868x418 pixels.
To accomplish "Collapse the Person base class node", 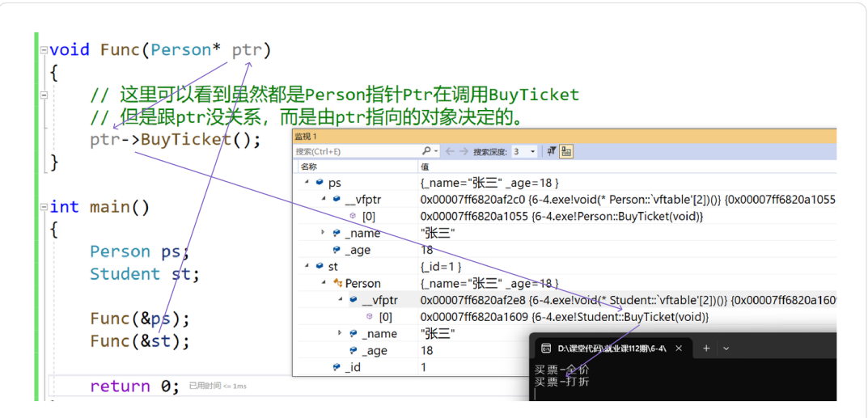I will (x=324, y=283).
